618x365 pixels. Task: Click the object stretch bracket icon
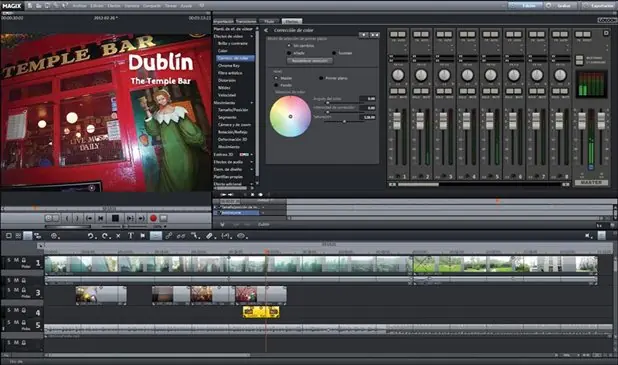point(225,236)
